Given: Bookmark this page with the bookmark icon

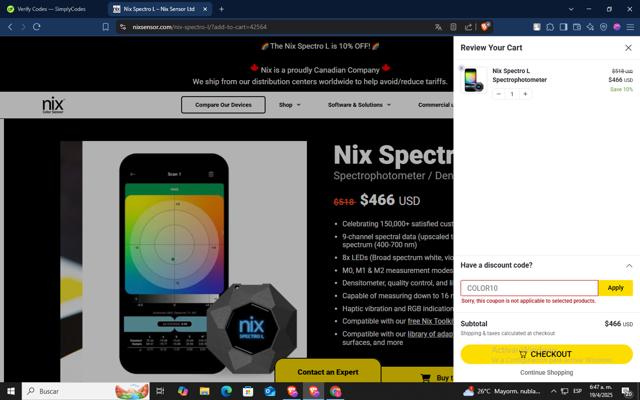Looking at the screenshot, I should click(x=106, y=27).
